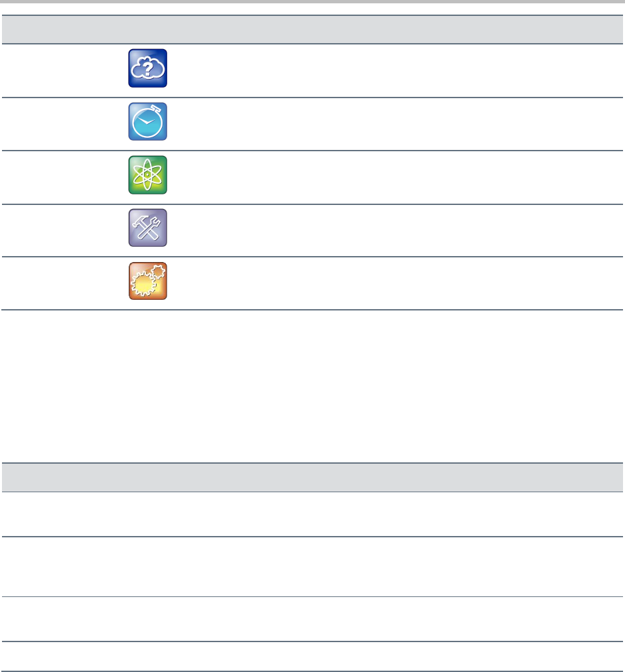Screen dimensions: 625x672
Task: Select the purple hammer and wrench icon
Action: click(148, 228)
